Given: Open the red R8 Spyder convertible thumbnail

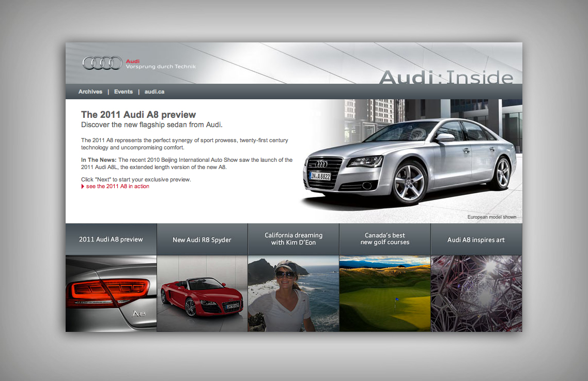Looking at the screenshot, I should pyautogui.click(x=202, y=294).
